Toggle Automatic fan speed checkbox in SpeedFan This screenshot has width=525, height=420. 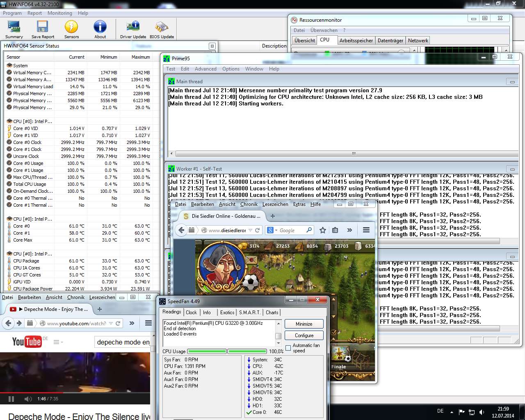coord(288,348)
